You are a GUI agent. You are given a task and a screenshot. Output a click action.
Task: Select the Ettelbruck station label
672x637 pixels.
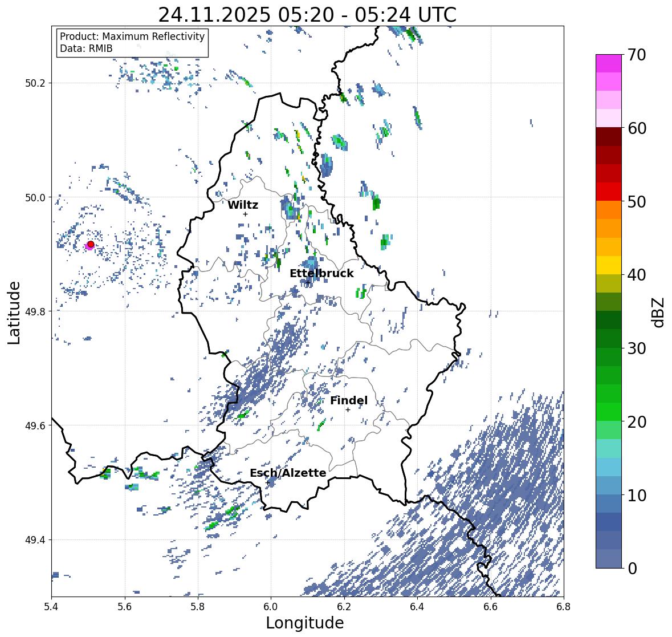pyautogui.click(x=321, y=274)
